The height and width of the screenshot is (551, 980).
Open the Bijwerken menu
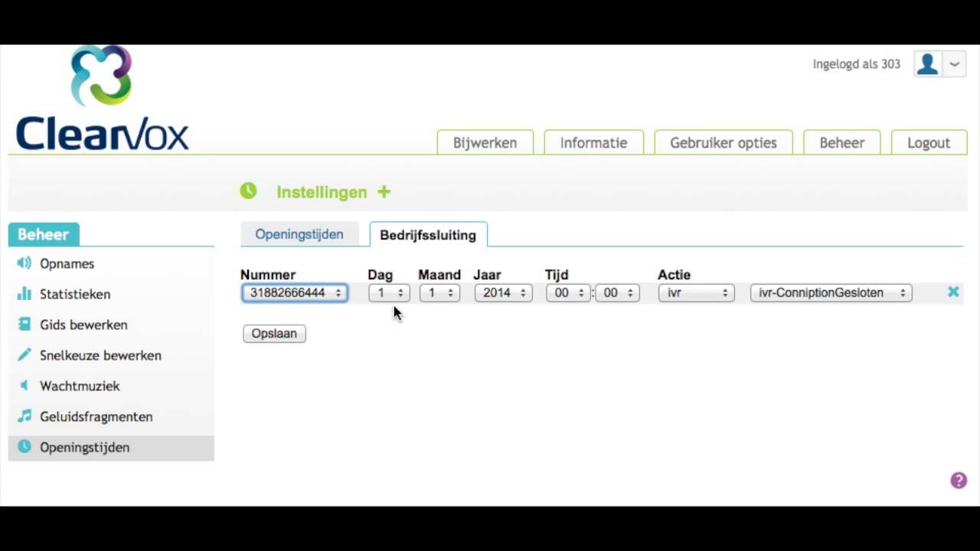pyautogui.click(x=485, y=142)
